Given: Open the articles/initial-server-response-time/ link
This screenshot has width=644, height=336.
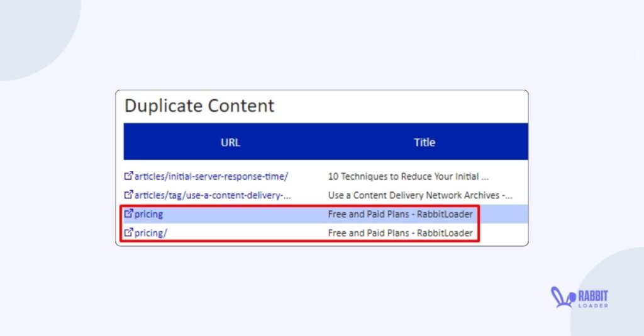Looking at the screenshot, I should (x=211, y=176).
